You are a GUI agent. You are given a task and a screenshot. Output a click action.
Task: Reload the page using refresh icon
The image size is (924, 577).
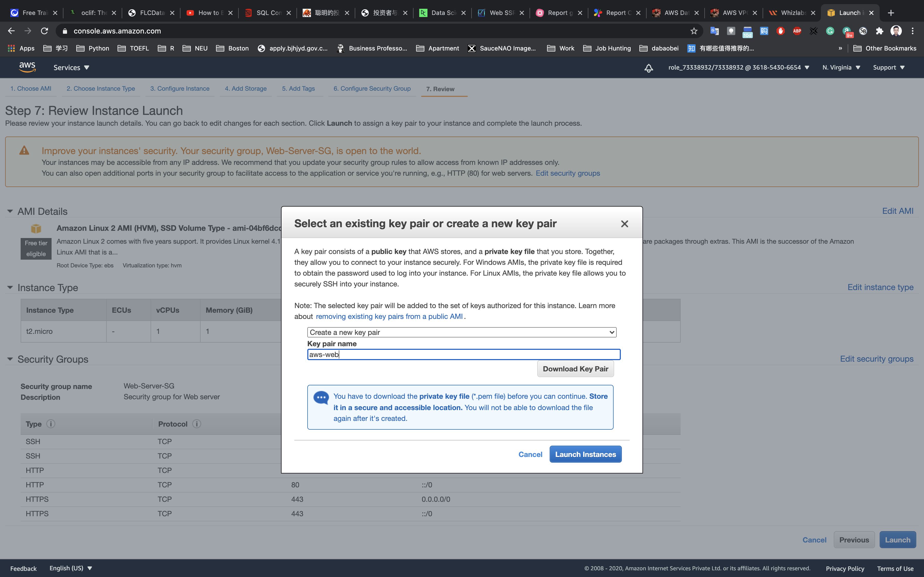pos(44,31)
